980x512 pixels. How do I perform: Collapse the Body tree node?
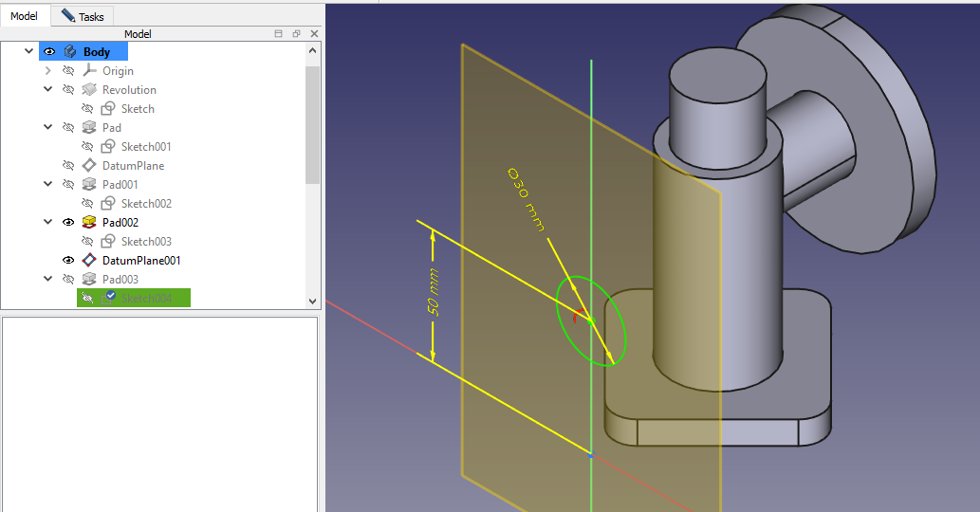[x=29, y=52]
